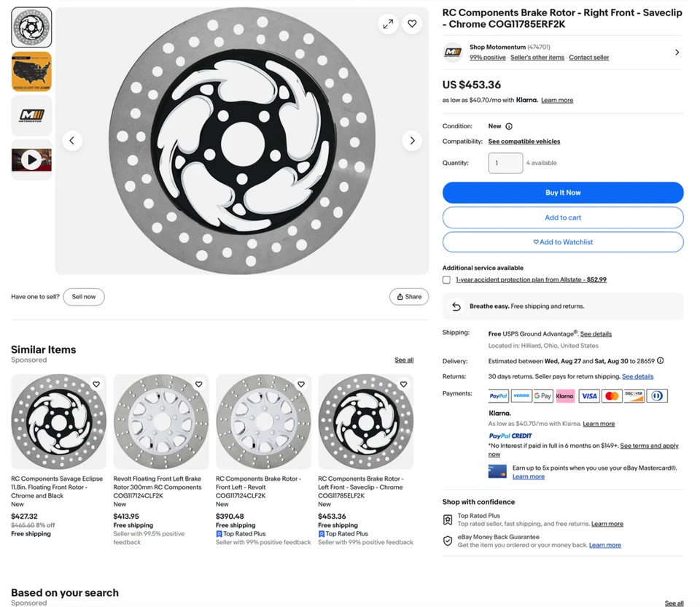Advance carousel with the right arrow
Screen dimensions: 700x607
tap(413, 140)
